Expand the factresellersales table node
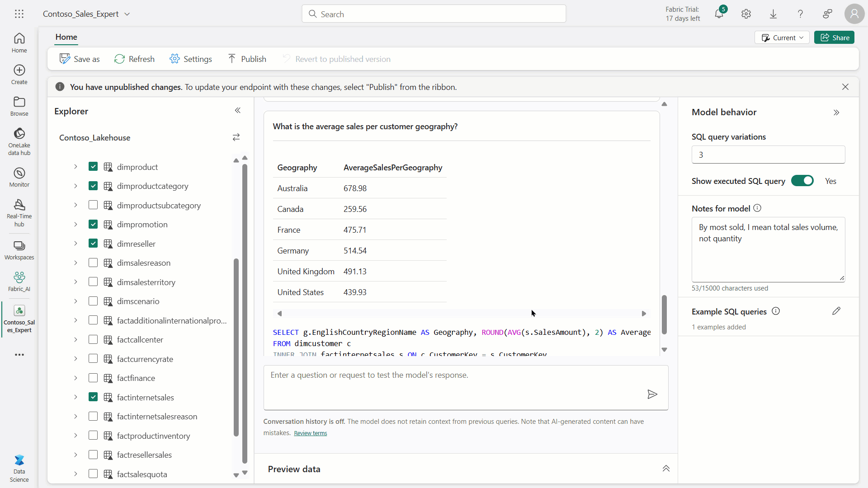868x488 pixels. point(75,455)
